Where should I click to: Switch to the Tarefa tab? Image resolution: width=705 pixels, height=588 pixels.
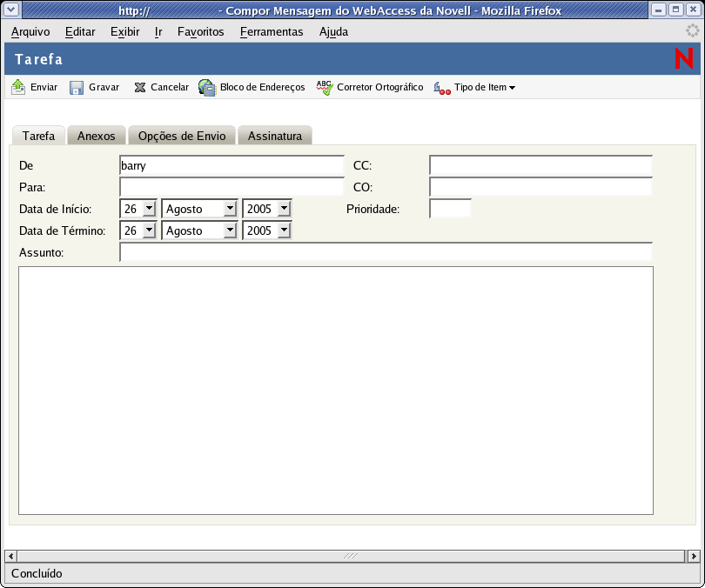coord(38,136)
